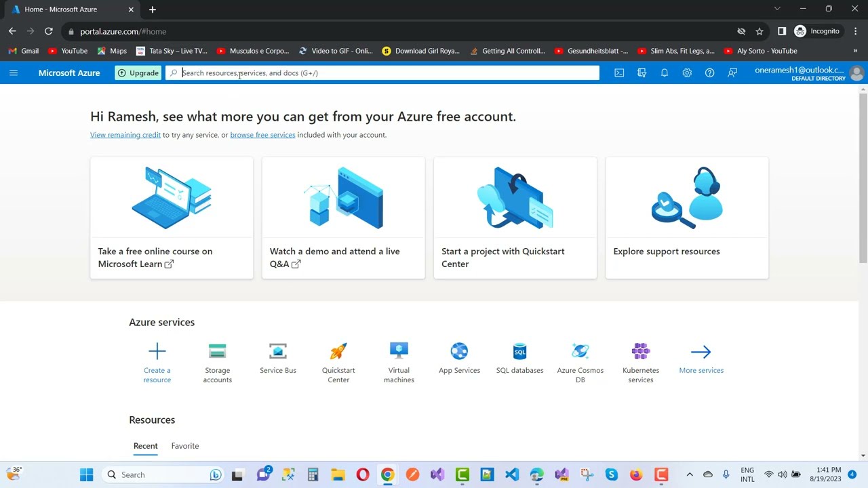This screenshot has width=868, height=488.
Task: Open Azure Cosmos DB service
Action: coord(580,363)
